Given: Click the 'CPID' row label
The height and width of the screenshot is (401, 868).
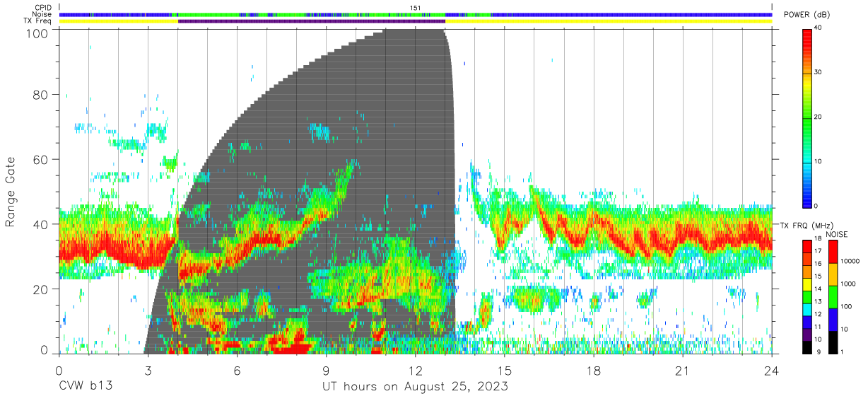Looking at the screenshot, I should 42,8.
